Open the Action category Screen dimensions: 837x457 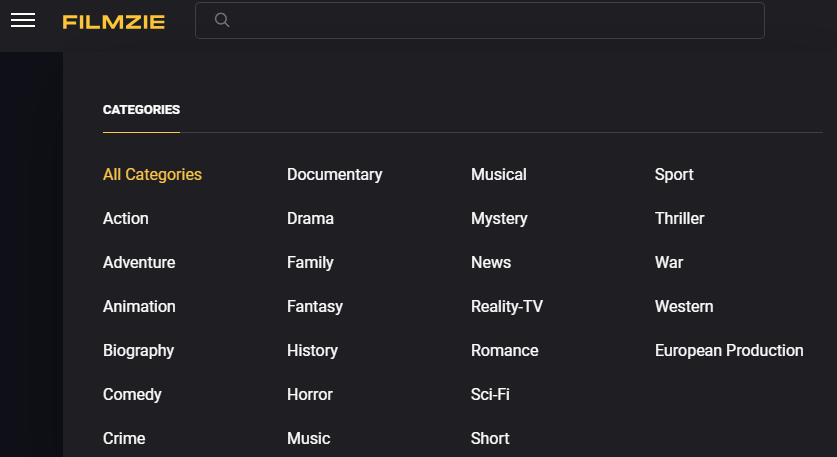pos(126,218)
